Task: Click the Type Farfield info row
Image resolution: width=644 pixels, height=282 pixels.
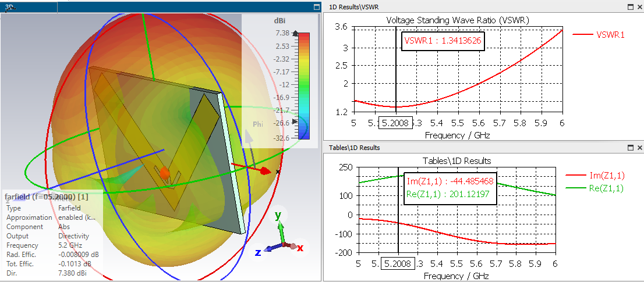Action: pyautogui.click(x=44, y=208)
